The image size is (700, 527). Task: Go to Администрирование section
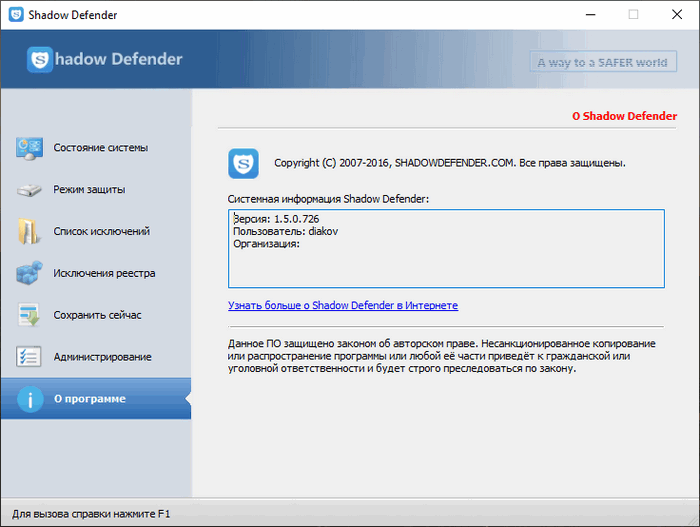click(96, 356)
